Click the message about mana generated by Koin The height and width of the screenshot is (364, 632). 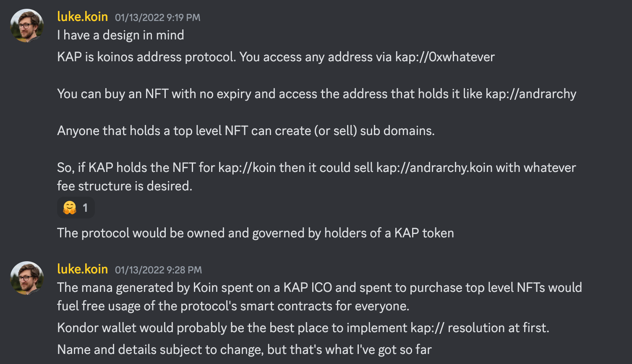pos(319,288)
